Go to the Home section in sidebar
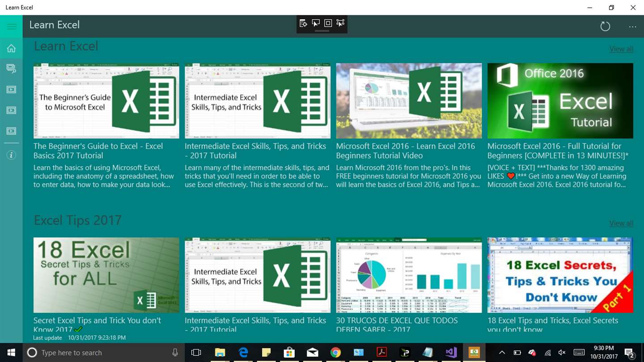Image resolution: width=644 pixels, height=362 pixels. 11,48
